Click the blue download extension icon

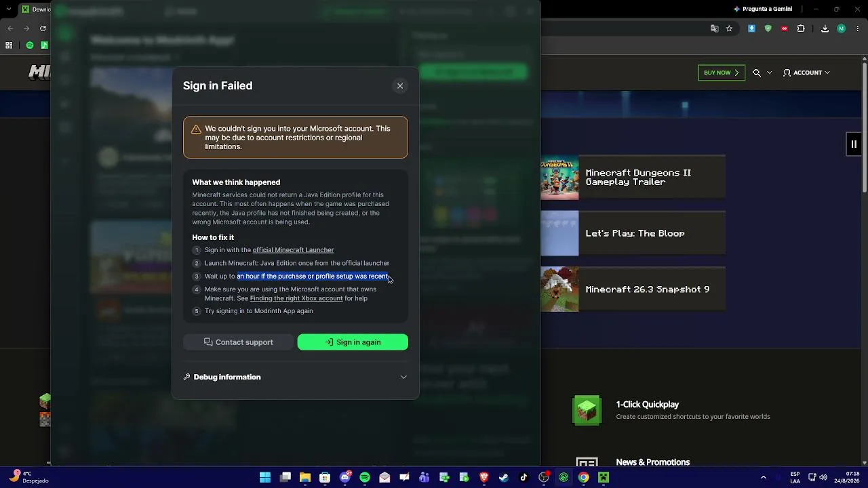click(x=751, y=28)
